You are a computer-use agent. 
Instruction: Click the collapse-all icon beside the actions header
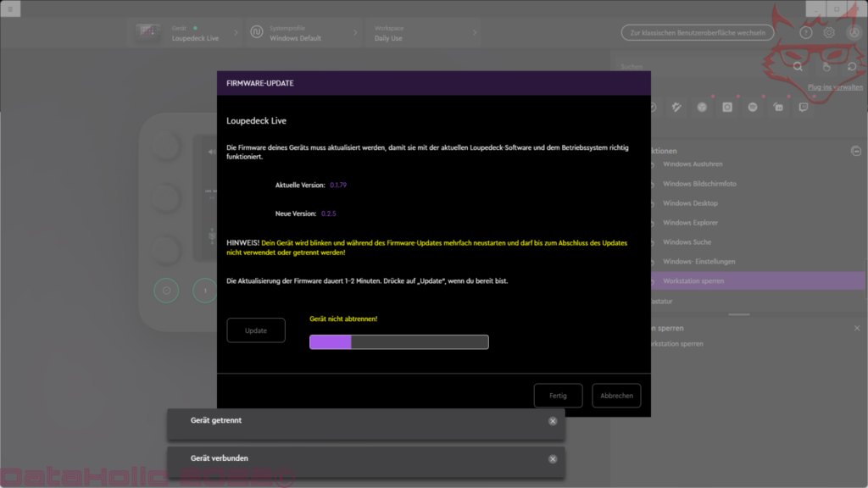tap(856, 151)
